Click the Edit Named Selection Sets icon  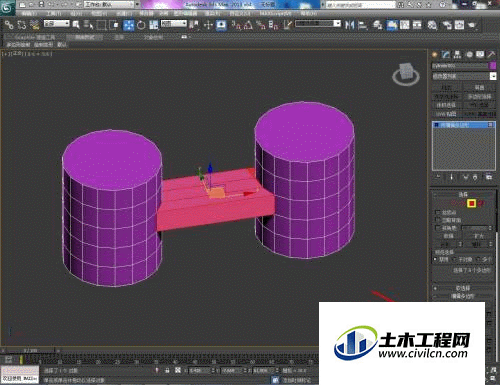[x=287, y=25]
